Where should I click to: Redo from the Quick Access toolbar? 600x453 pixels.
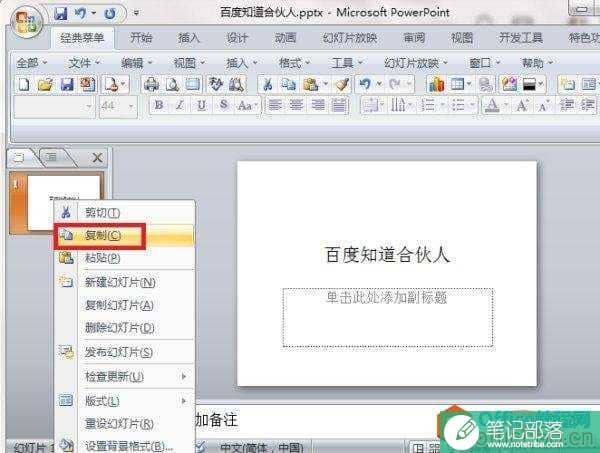tap(110, 14)
